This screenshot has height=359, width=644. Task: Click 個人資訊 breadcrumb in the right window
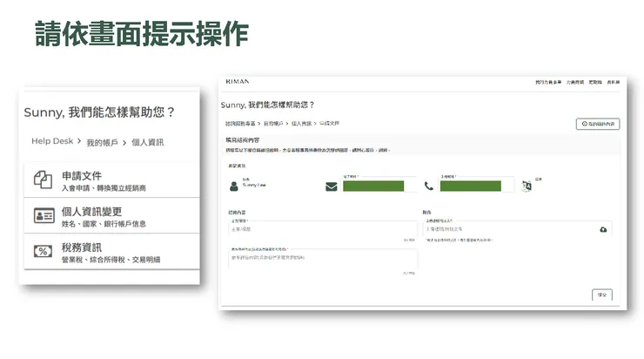click(x=301, y=124)
